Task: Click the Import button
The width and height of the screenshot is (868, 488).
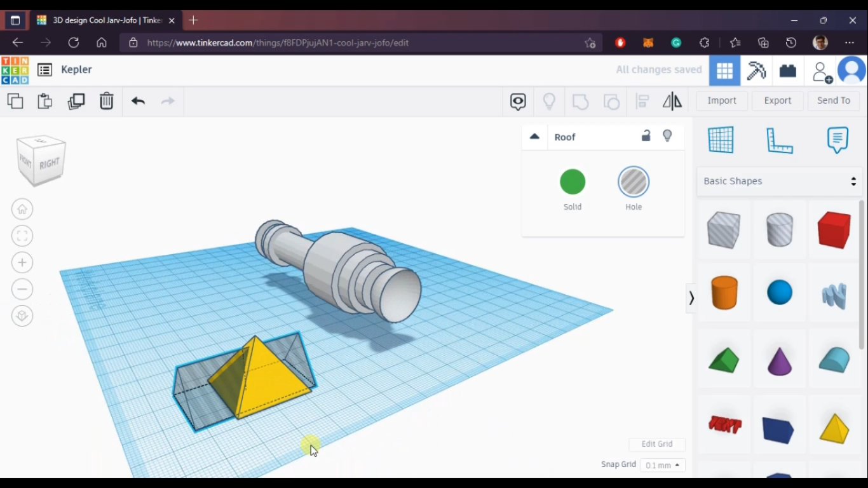Action: (x=722, y=100)
